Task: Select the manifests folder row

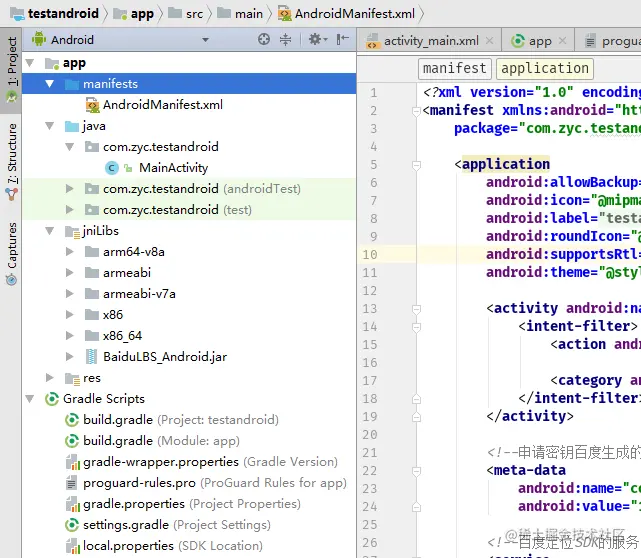Action: 189,84
